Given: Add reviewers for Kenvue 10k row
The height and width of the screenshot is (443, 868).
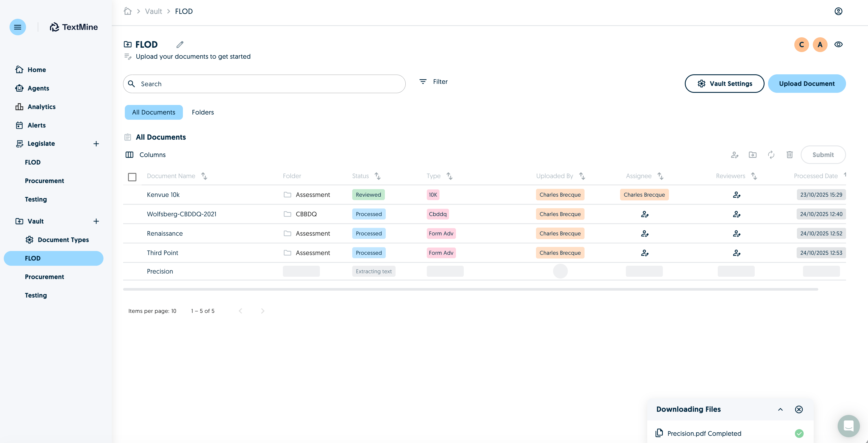Looking at the screenshot, I should point(737,195).
